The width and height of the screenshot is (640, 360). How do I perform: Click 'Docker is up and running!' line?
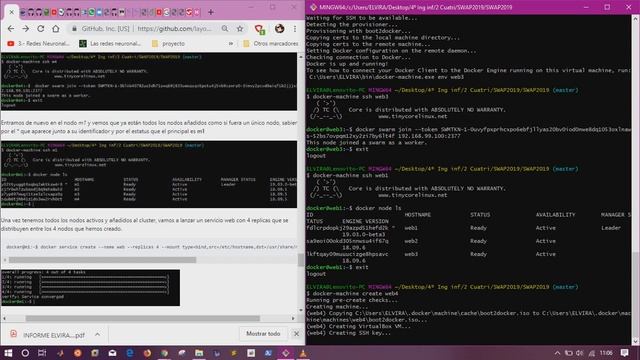347,64
